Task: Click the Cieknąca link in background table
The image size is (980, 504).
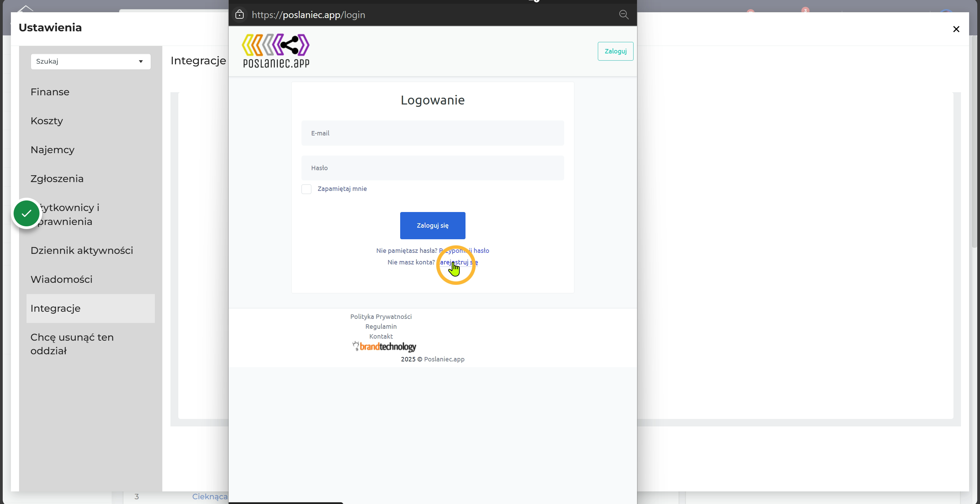Action: (x=210, y=497)
